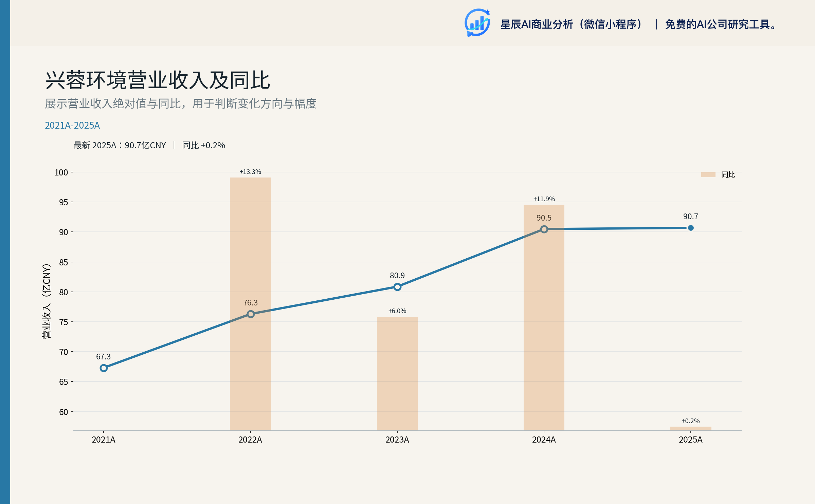Click the y-axis tick label 70
Screen dimensions: 815x504
[x=64, y=352]
